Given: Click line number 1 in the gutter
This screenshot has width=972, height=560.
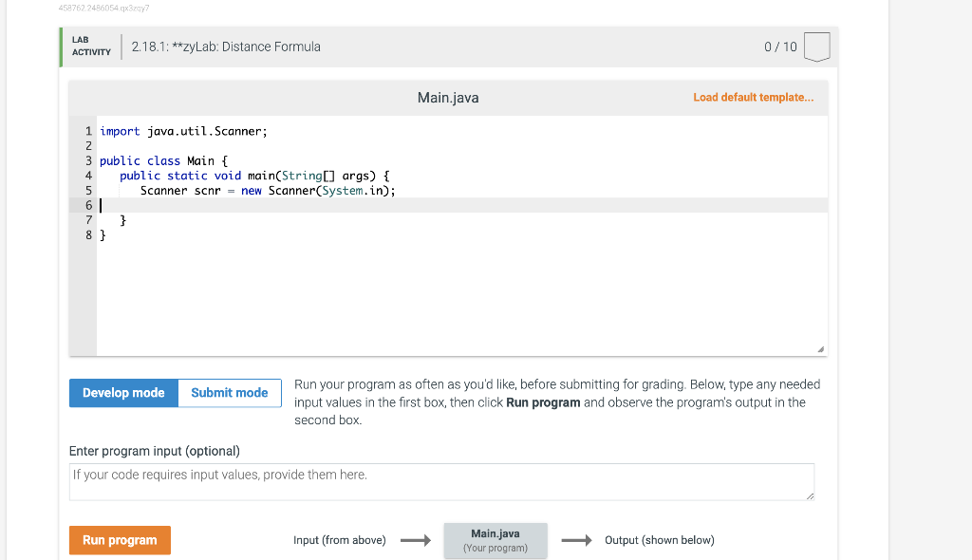Looking at the screenshot, I should [88, 132].
